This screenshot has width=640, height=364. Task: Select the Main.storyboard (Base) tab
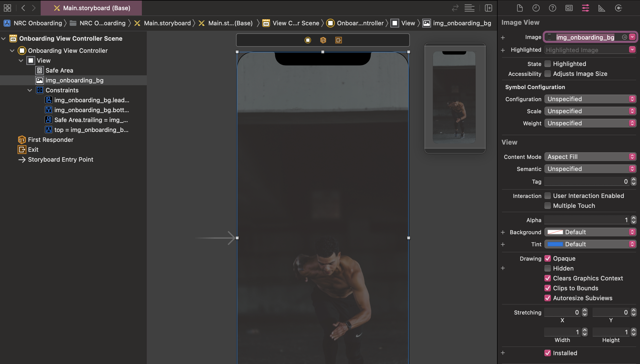point(92,8)
